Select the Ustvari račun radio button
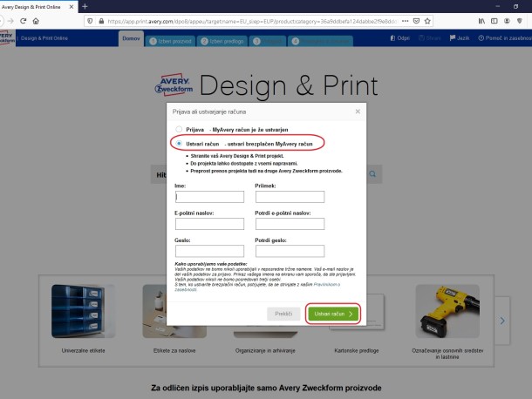This screenshot has width=532, height=399. coord(179,144)
